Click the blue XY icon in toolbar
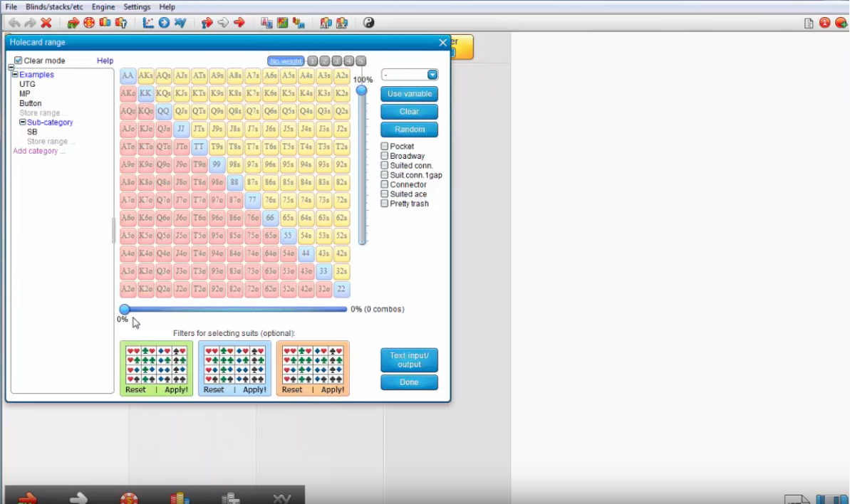850x504 pixels. 180,23
